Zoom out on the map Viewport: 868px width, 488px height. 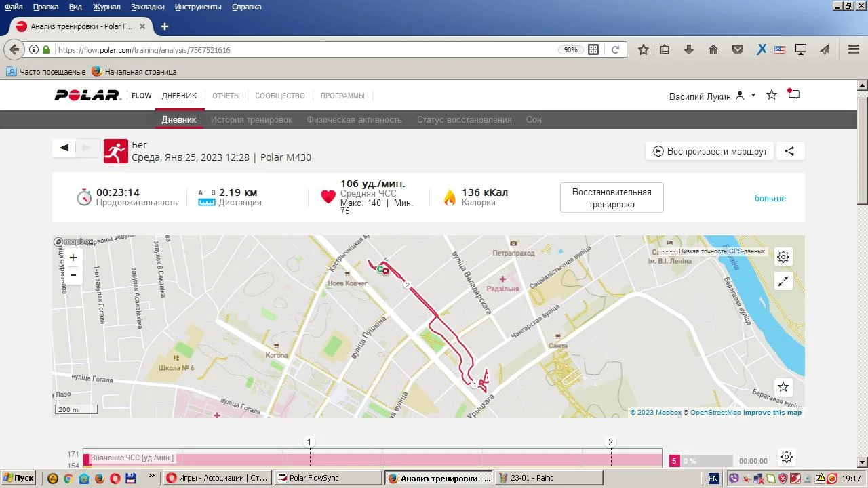click(73, 275)
